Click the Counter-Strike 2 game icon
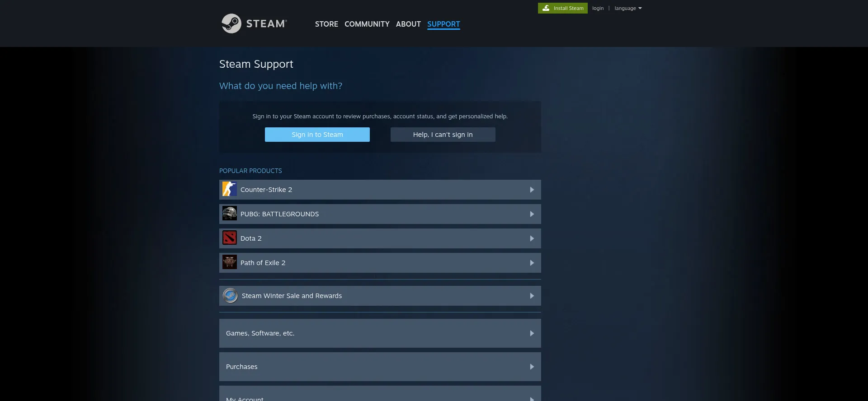This screenshot has height=401, width=868. pos(230,190)
